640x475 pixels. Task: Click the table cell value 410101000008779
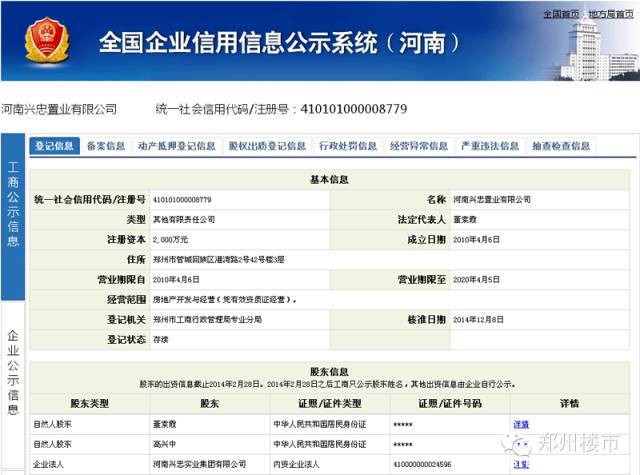point(182,200)
